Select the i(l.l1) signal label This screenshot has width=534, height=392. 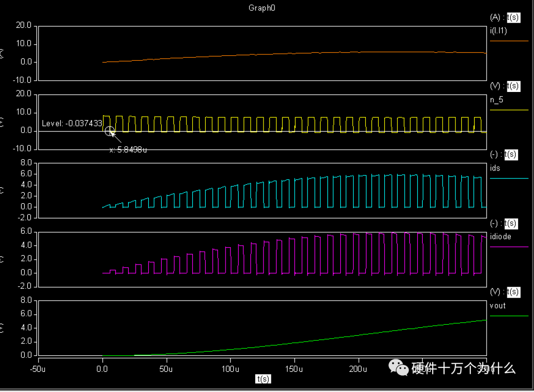pos(498,31)
